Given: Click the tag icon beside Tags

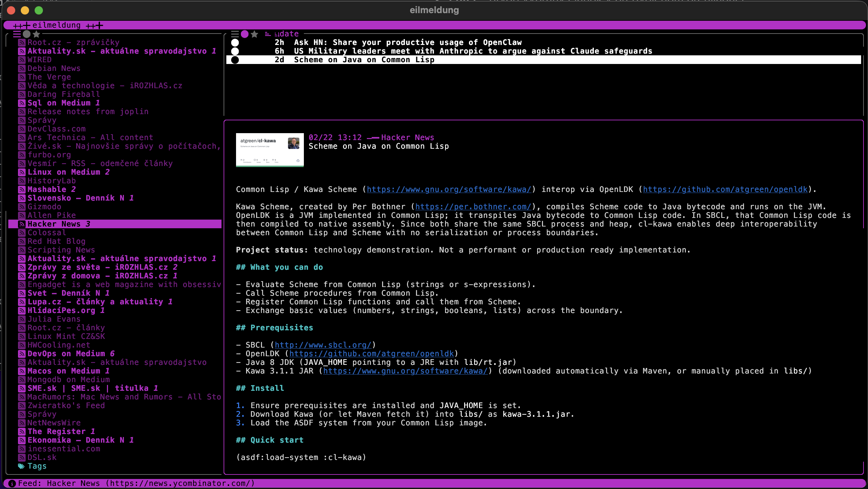Looking at the screenshot, I should [x=21, y=466].
